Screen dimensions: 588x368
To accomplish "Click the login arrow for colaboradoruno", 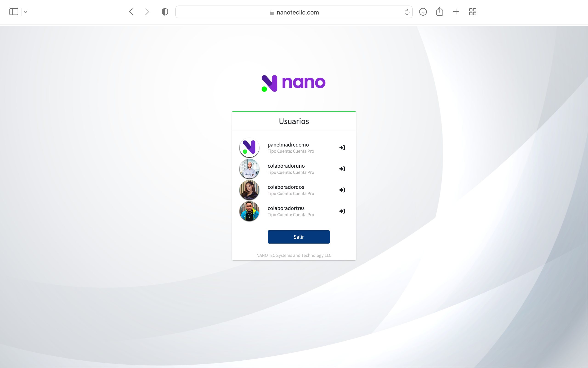I will pos(342,169).
